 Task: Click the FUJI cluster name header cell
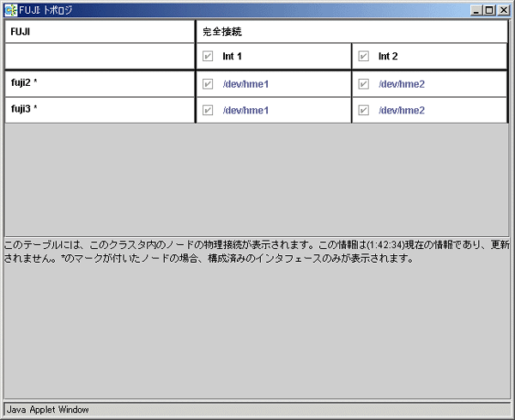point(100,32)
